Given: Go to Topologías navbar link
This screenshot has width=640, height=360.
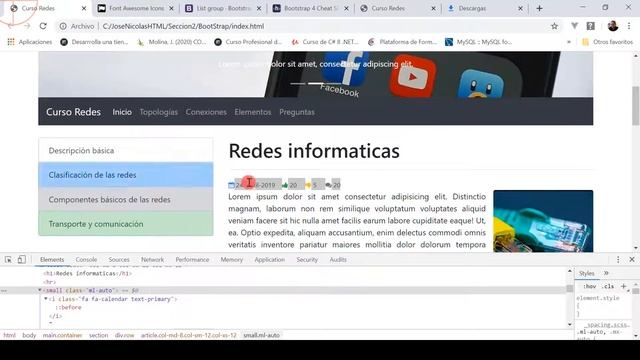Looking at the screenshot, I should [x=159, y=112].
